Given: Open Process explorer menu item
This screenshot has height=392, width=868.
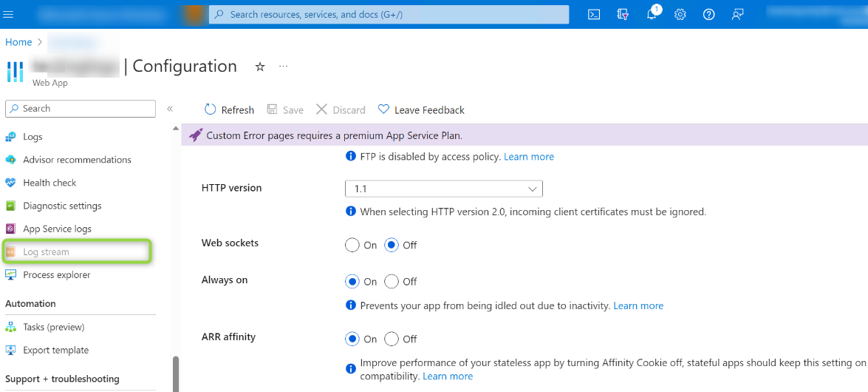Looking at the screenshot, I should (56, 275).
